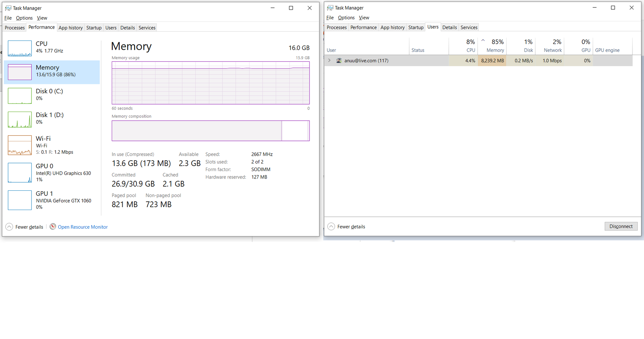Click the Task Manager window icon
644x339 pixels.
point(6,8)
